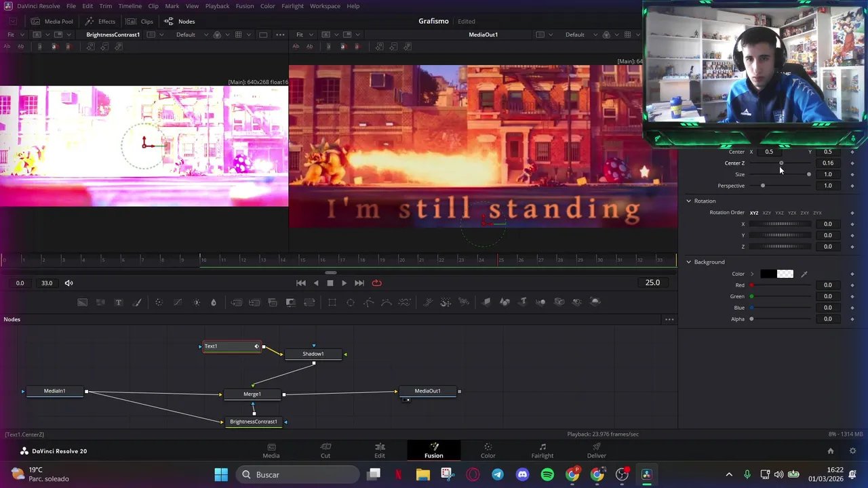Viewport: 868px width, 488px height.
Task: Open the Workspace menu
Action: [x=325, y=6]
